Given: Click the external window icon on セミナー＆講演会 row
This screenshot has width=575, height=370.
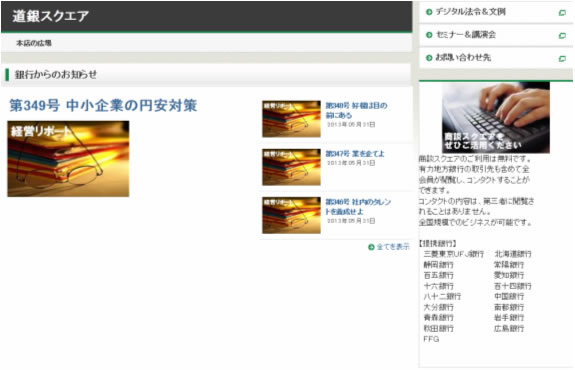Looking at the screenshot, I should (x=562, y=36).
